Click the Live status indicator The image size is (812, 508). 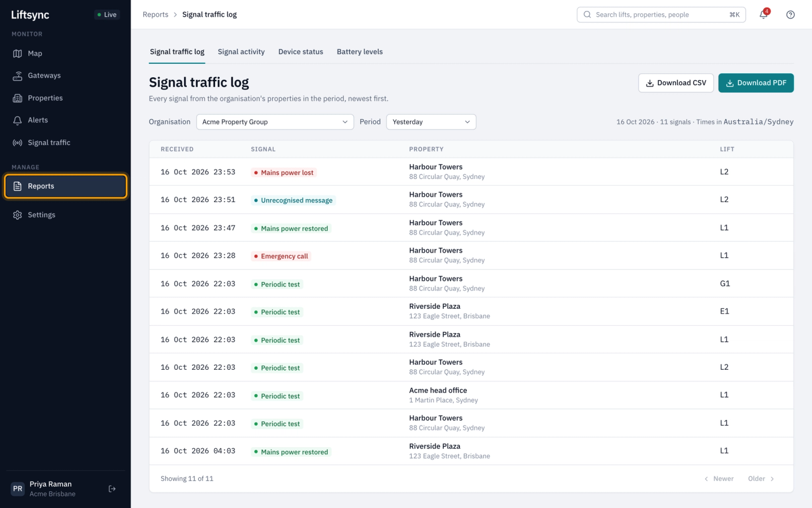click(107, 15)
